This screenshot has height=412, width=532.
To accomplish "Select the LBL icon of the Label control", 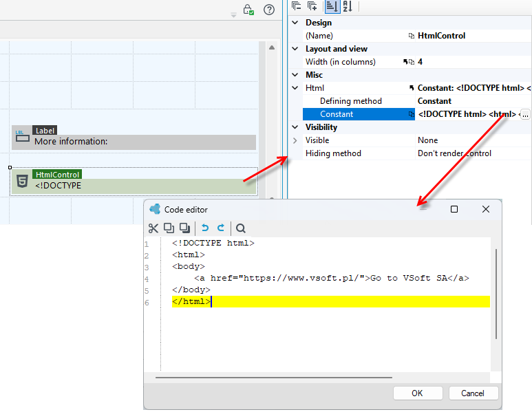I will (23, 135).
